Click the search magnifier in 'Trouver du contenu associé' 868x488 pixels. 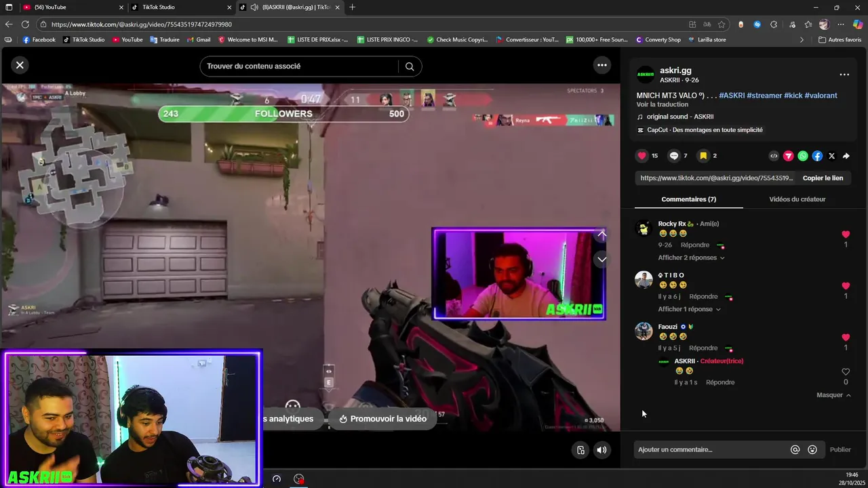(410, 66)
